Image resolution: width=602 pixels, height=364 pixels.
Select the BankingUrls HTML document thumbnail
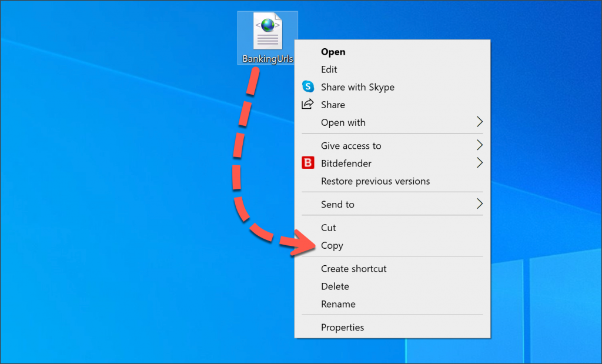(267, 32)
